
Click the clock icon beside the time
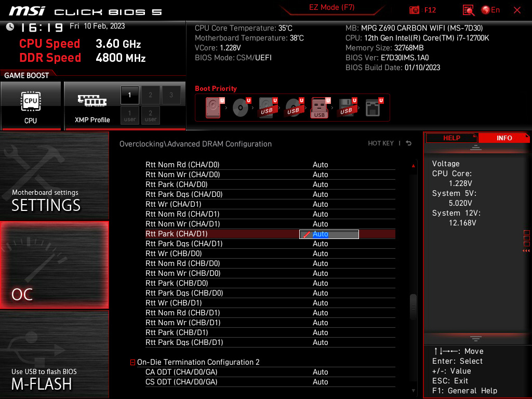click(x=10, y=27)
